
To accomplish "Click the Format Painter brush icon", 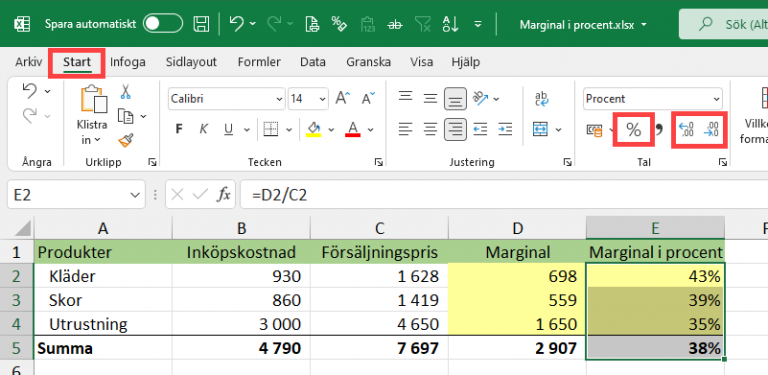I will click(126, 141).
